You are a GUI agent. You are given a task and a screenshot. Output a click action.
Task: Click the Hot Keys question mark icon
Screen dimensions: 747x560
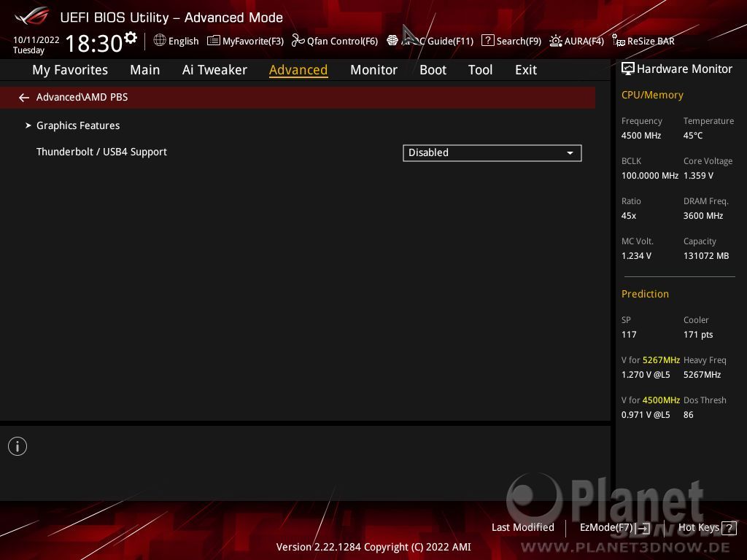pos(729,528)
